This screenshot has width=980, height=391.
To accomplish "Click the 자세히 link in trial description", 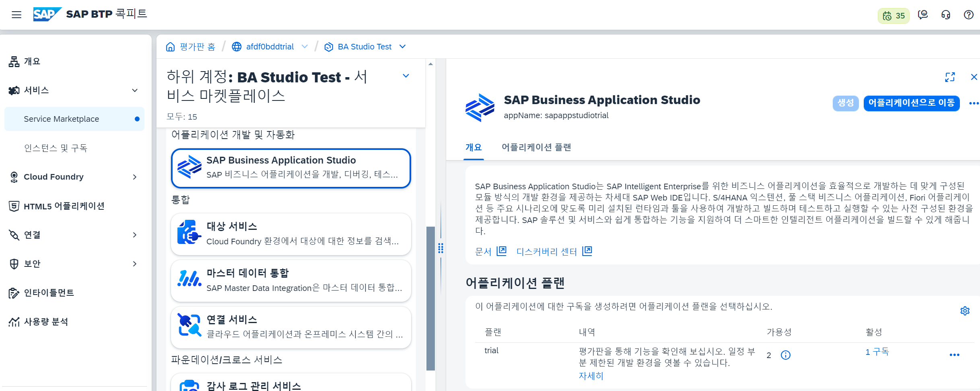I will (591, 376).
